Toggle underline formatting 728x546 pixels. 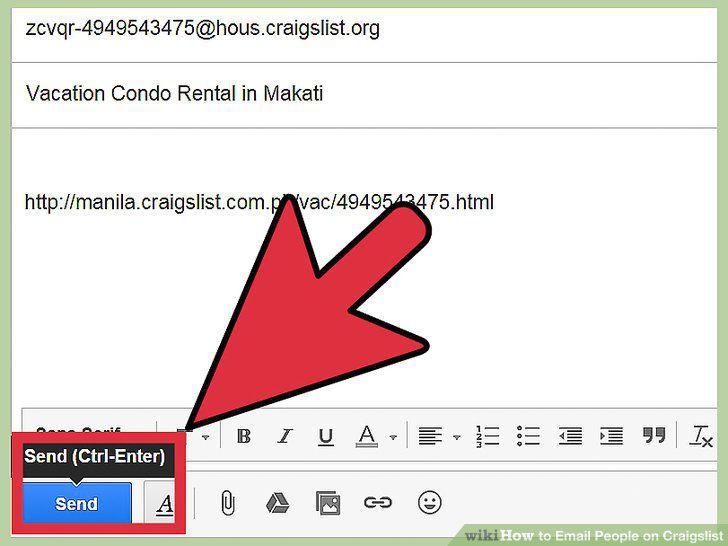[326, 436]
